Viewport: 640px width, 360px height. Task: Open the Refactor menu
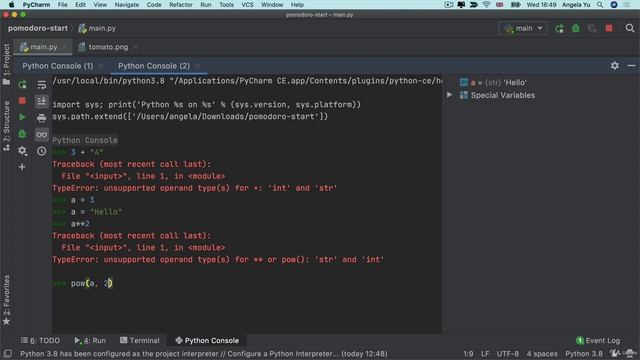pos(181,5)
